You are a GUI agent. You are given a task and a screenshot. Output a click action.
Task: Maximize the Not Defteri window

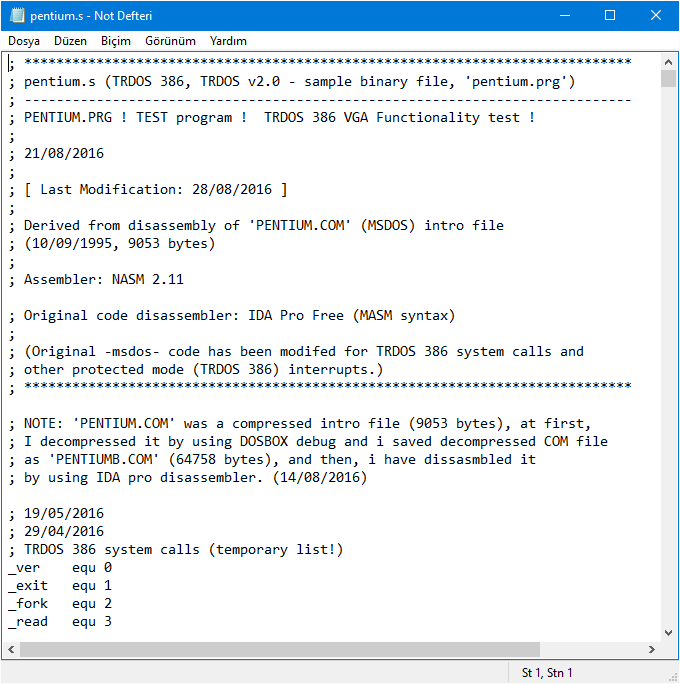610,15
